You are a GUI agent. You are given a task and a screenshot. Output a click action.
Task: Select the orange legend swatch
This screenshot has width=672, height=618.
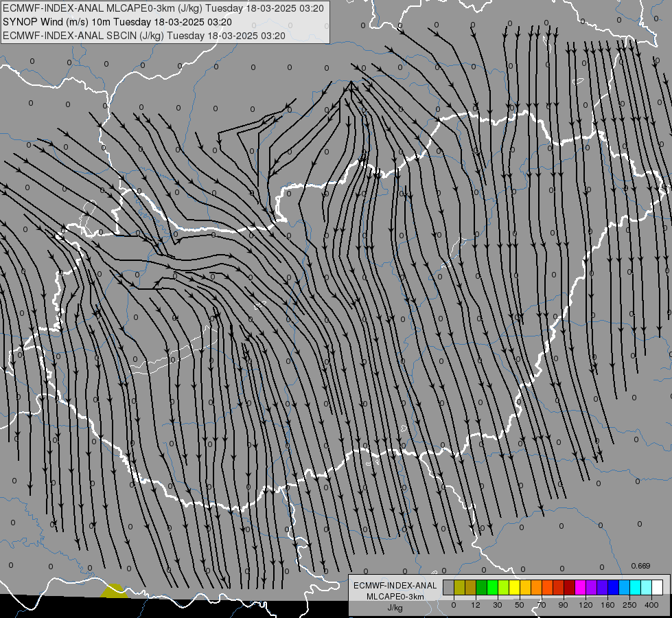(x=537, y=587)
